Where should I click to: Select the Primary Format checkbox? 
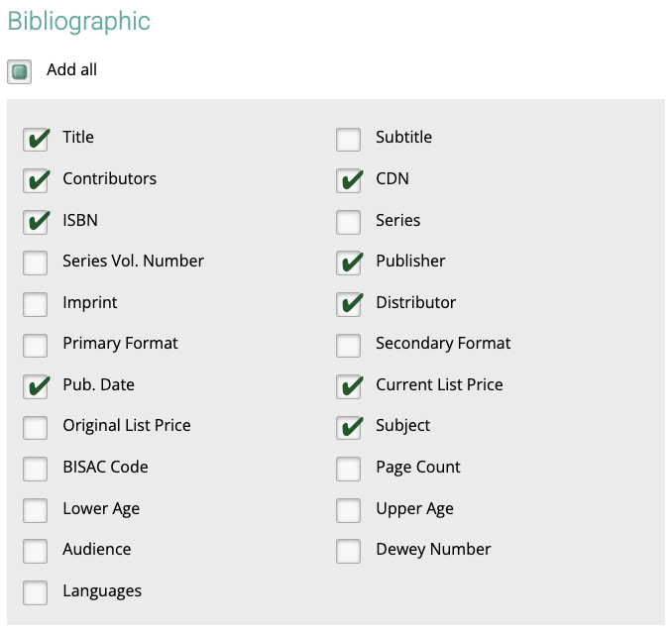(35, 346)
